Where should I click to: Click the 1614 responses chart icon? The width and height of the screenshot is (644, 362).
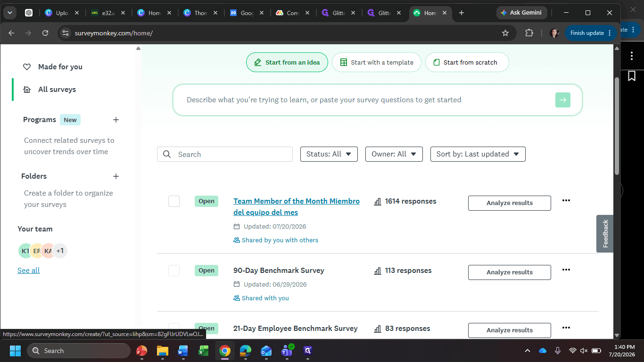pyautogui.click(x=378, y=202)
